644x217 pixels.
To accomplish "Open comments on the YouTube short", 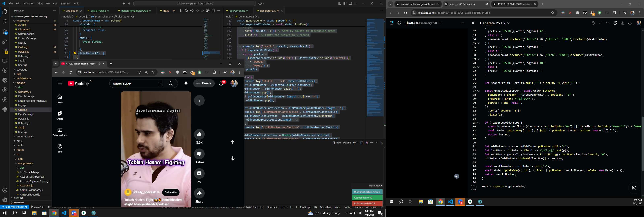I will [199, 174].
